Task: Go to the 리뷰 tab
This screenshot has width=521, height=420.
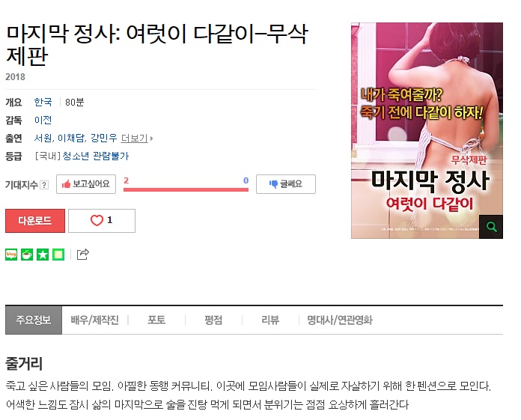Action: coord(270,320)
